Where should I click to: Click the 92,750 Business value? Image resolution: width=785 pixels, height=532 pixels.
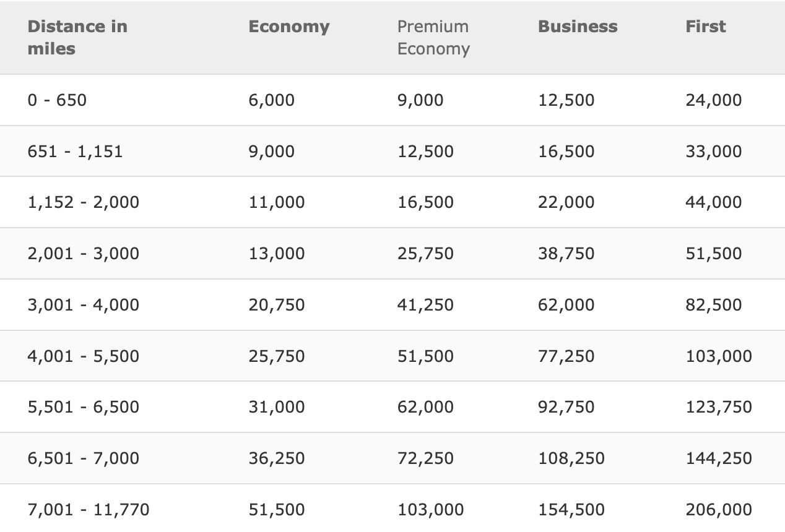click(566, 407)
